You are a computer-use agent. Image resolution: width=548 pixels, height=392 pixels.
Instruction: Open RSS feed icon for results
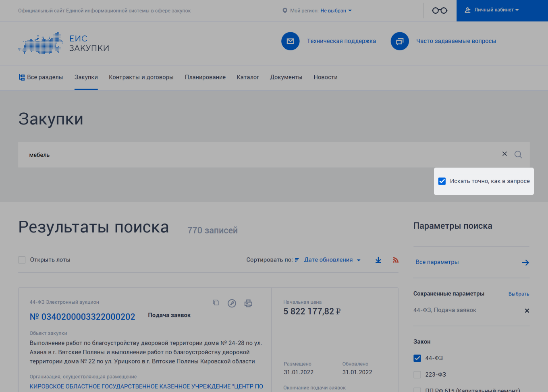tap(396, 260)
